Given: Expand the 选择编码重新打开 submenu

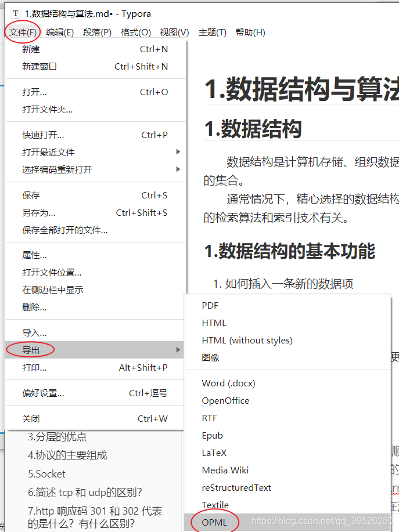Looking at the screenshot, I should click(x=95, y=169).
